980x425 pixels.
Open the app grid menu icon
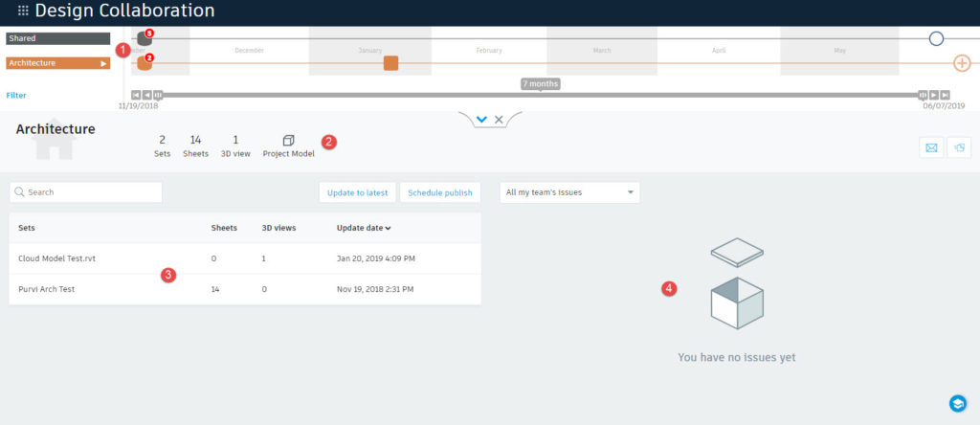tap(23, 11)
